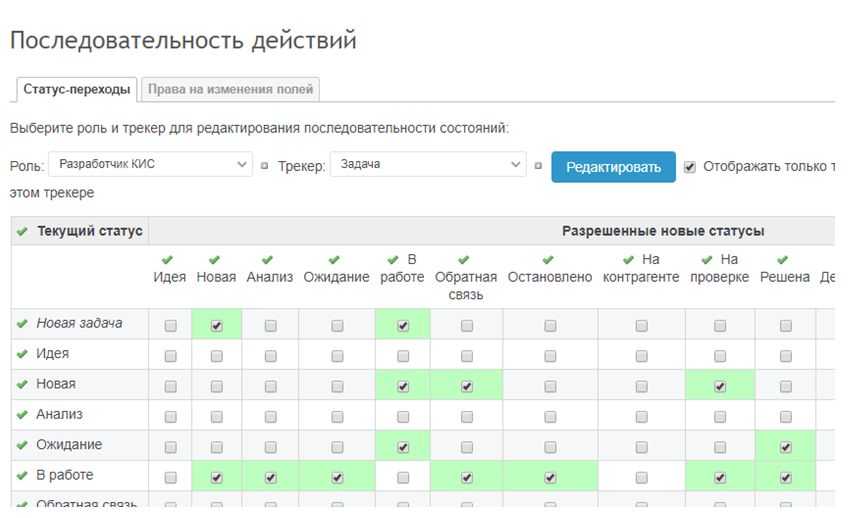Uncheck В работе checkbox in Новая задача row

pos(403,325)
